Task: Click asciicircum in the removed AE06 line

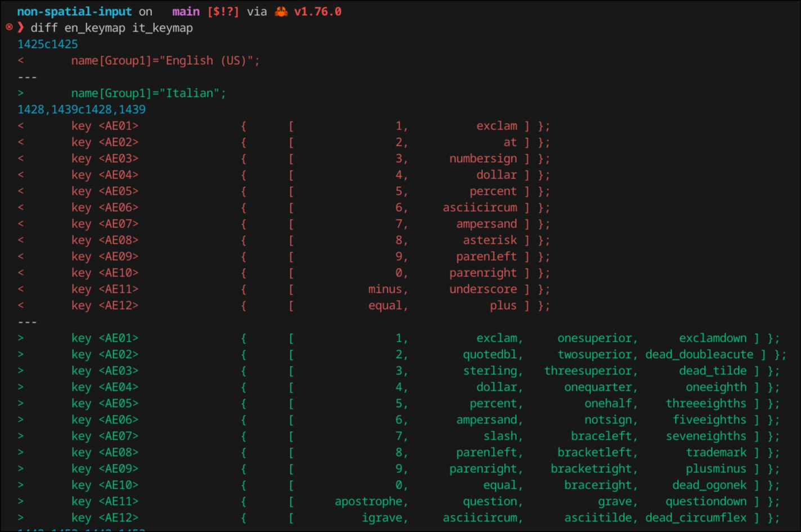Action: pyautogui.click(x=480, y=207)
